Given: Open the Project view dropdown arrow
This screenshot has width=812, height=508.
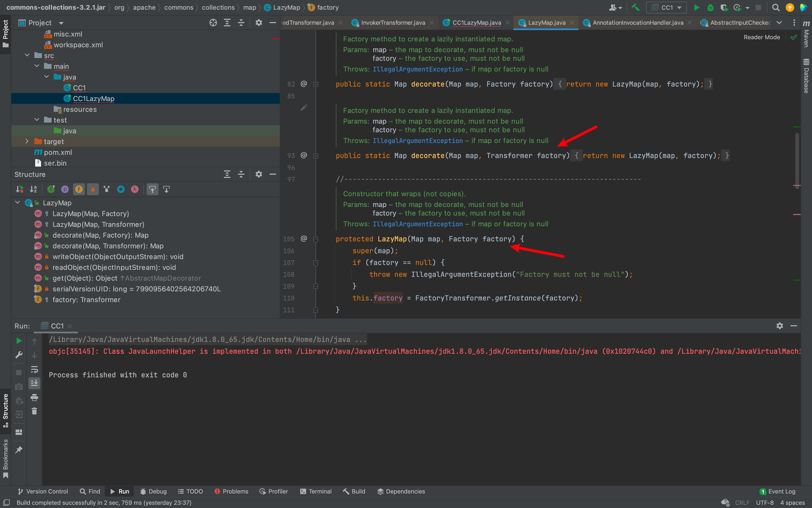Looking at the screenshot, I should [x=61, y=23].
